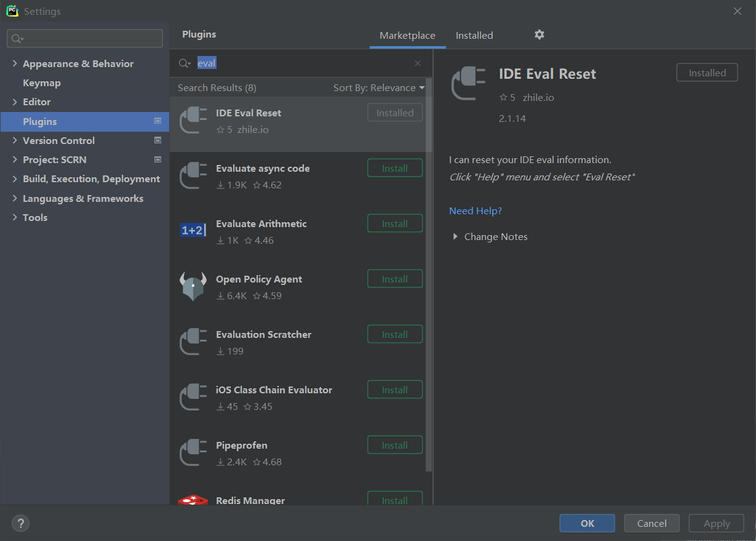Expand the Project: SCRN node
Image resolution: width=756 pixels, height=541 pixels.
point(15,159)
